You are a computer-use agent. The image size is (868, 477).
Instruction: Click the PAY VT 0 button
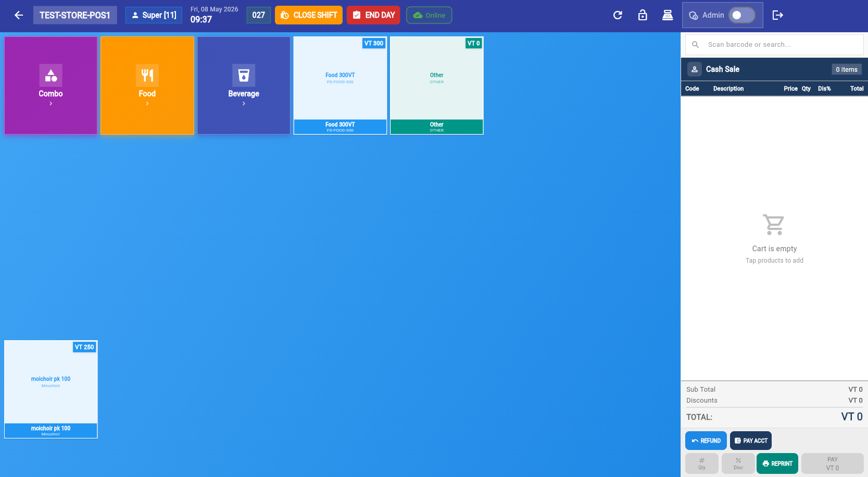[833, 463]
